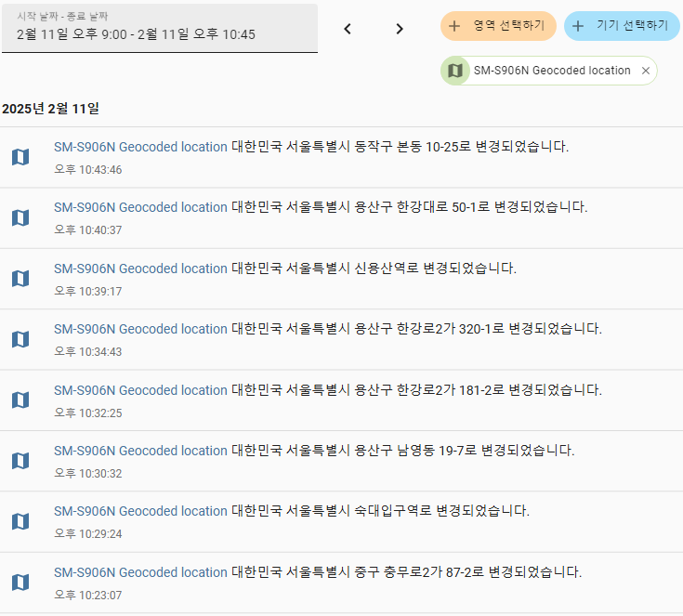Remove the SM-S906N Geocoded location chip
This screenshot has width=683, height=616.
point(646,71)
